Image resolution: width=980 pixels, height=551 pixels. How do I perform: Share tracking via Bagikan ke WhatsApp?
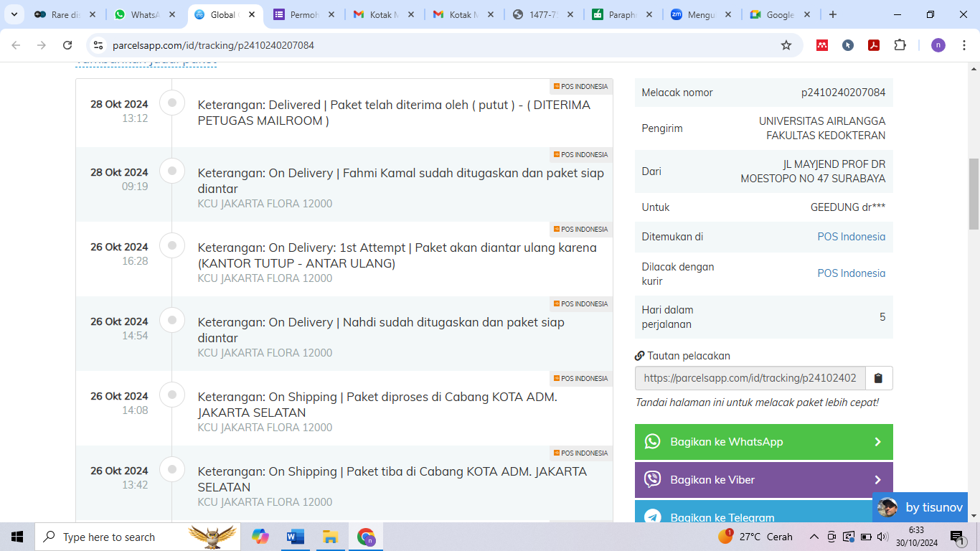pos(763,442)
